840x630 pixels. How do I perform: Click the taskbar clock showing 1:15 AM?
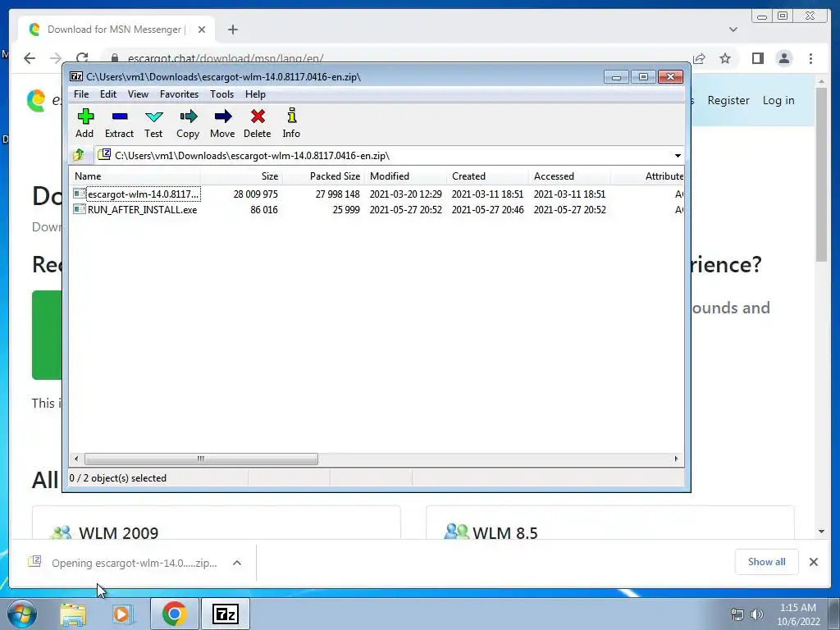coord(798,614)
